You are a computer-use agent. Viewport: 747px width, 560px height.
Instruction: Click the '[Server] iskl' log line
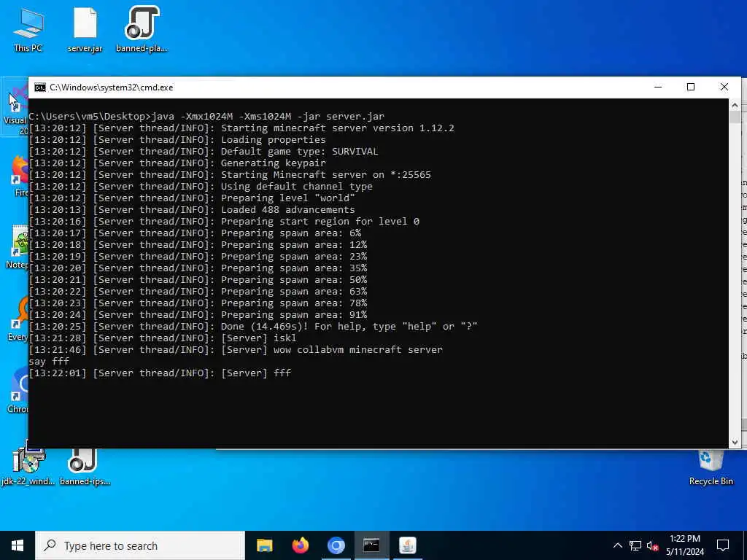(163, 338)
